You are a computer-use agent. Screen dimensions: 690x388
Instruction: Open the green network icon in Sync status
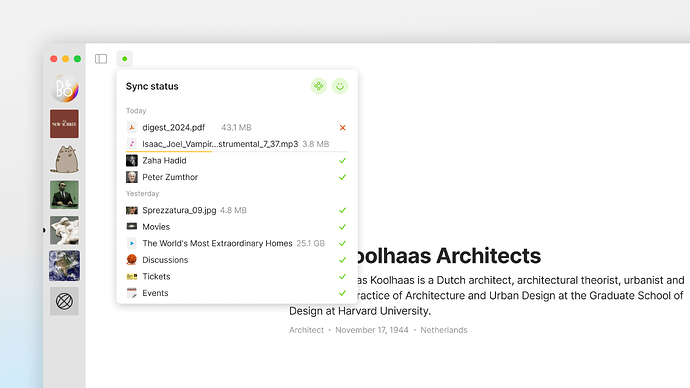point(319,86)
